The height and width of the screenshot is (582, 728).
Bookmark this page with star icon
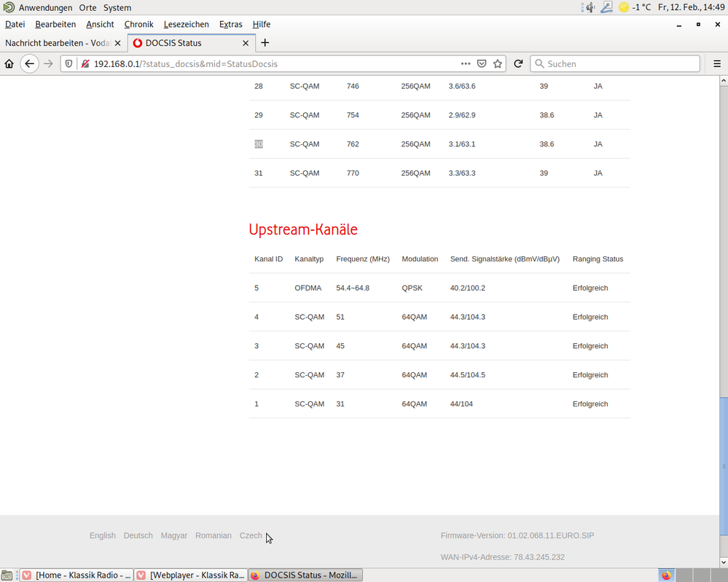(498, 64)
